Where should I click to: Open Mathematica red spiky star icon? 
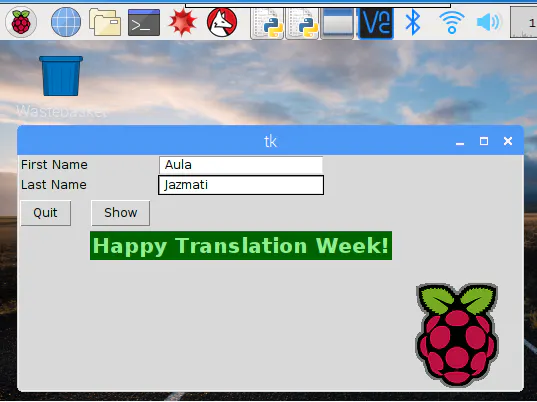(183, 22)
